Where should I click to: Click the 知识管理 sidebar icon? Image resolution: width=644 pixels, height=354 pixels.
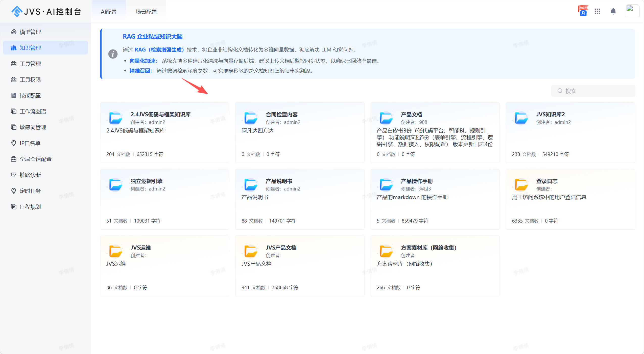(x=14, y=48)
